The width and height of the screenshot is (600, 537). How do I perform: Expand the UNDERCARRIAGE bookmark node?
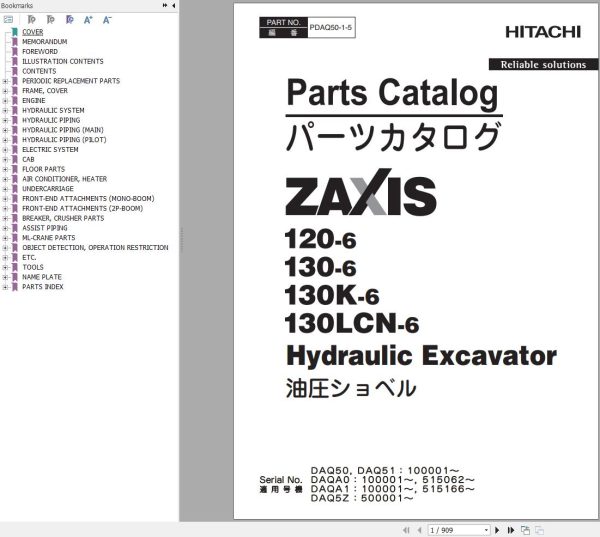point(5,189)
